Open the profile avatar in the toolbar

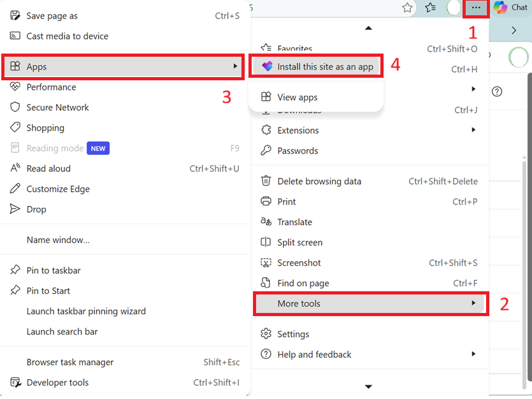click(x=452, y=8)
